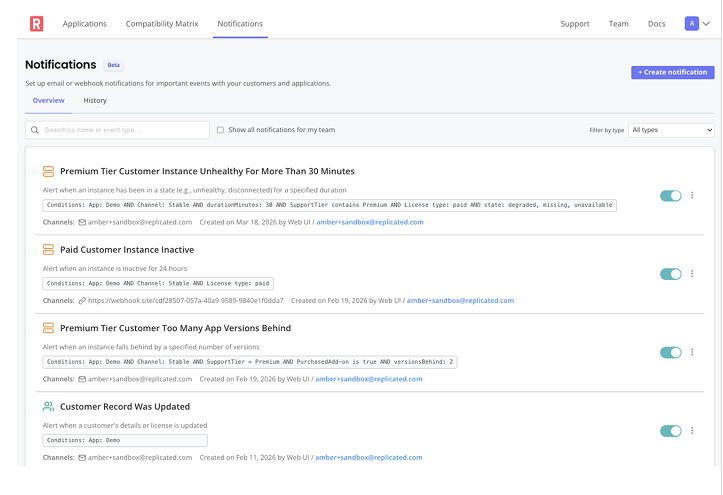Focus the search by name or event type field

(x=120, y=130)
